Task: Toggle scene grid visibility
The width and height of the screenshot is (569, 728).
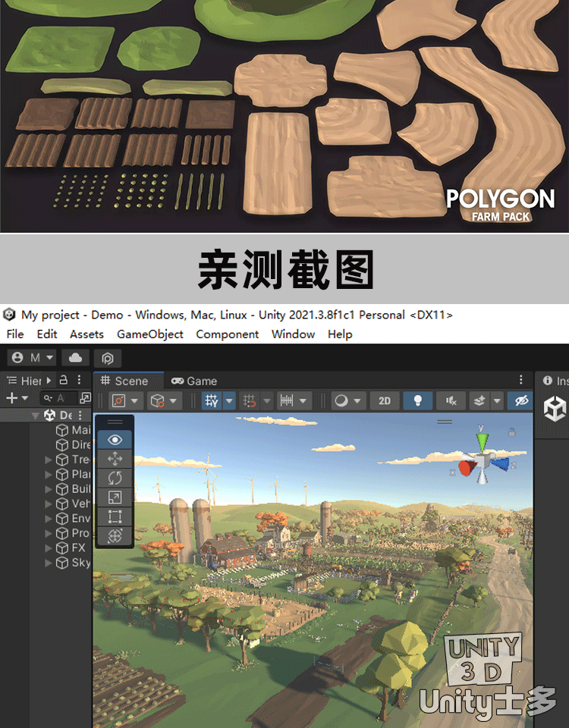Action: (x=212, y=400)
